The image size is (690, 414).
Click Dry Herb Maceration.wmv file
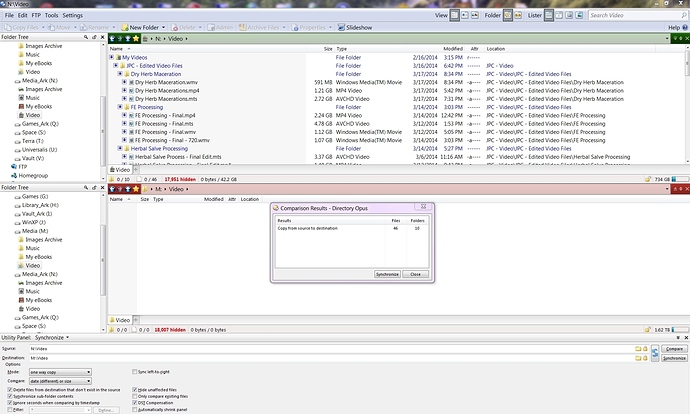coord(166,82)
